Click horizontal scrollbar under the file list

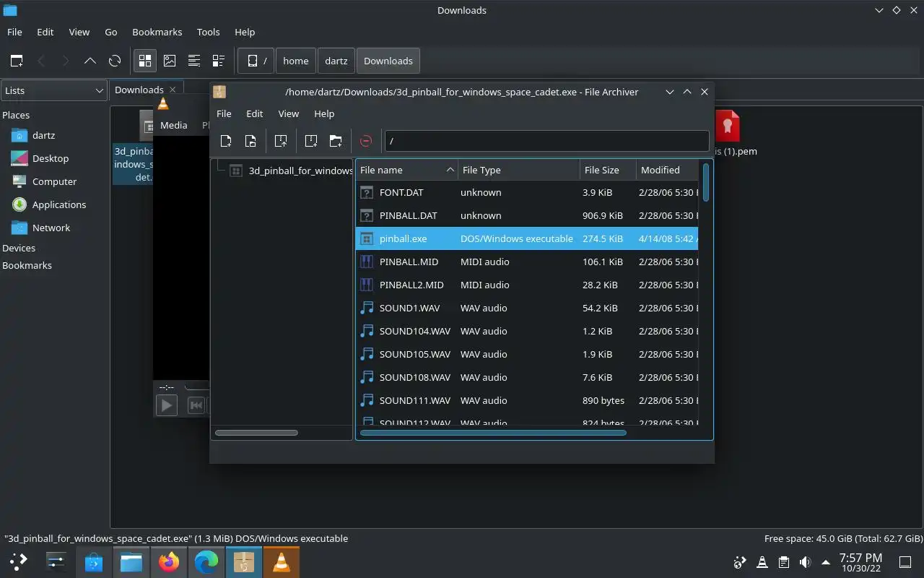(493, 433)
